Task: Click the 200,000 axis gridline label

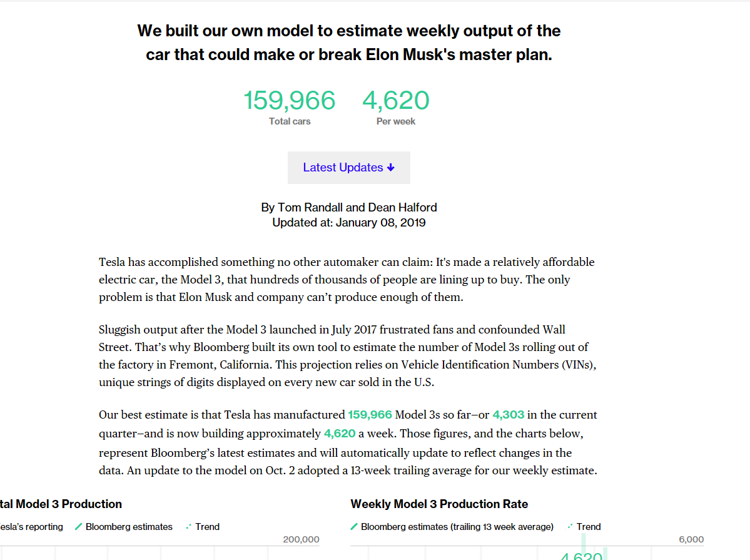Action: (302, 539)
